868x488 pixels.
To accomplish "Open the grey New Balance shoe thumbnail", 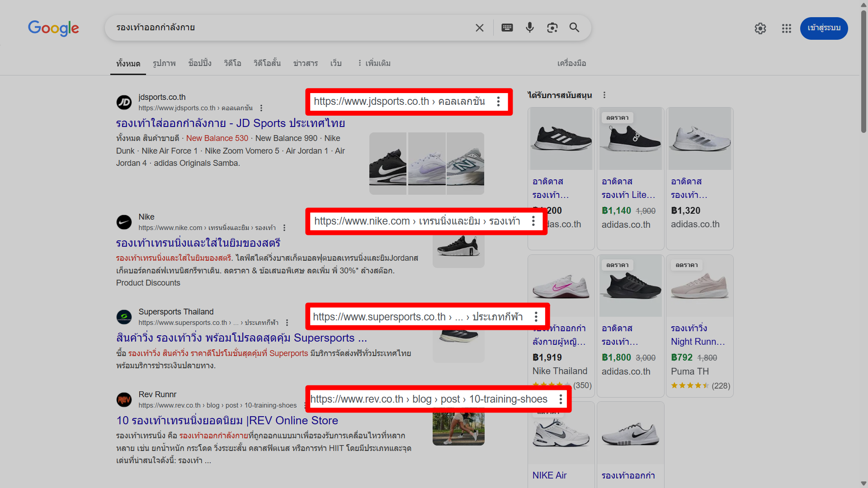I will [x=465, y=164].
